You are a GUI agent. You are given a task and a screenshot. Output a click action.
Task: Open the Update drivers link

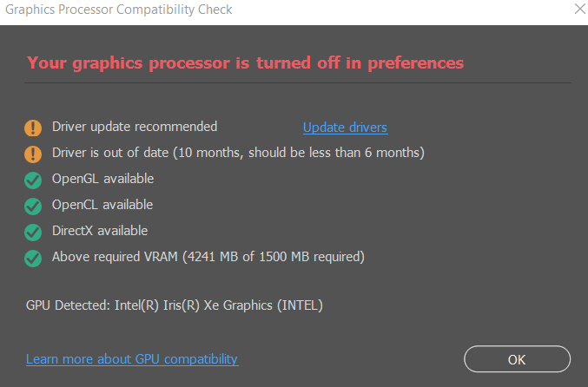pos(345,128)
